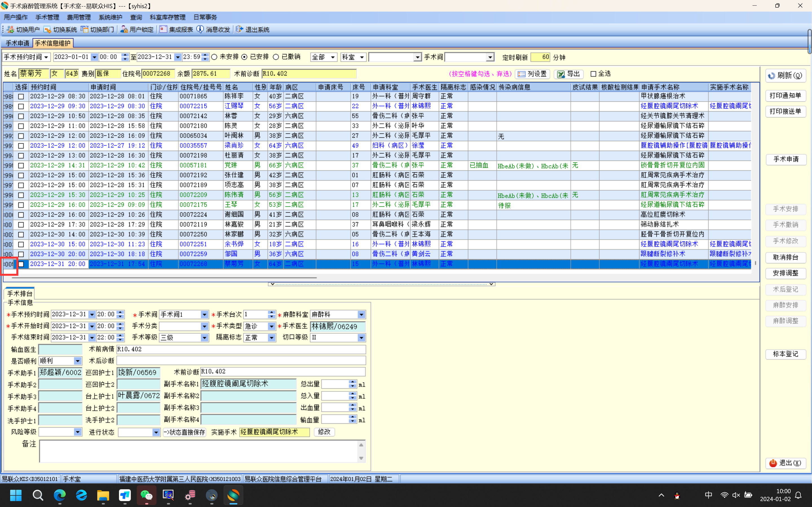
Task: Click the 切换系统 switch system icon
Action: 47,30
